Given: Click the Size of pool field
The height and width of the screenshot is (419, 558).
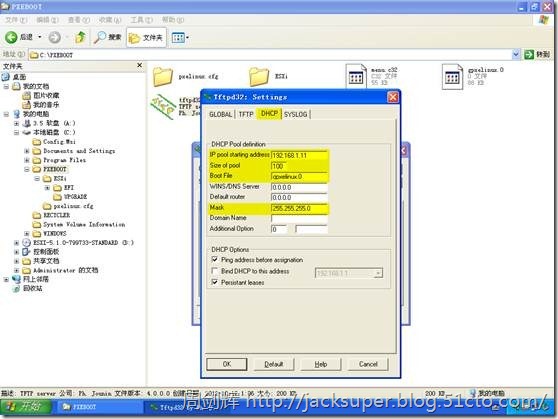Looking at the screenshot, I should (x=278, y=166).
